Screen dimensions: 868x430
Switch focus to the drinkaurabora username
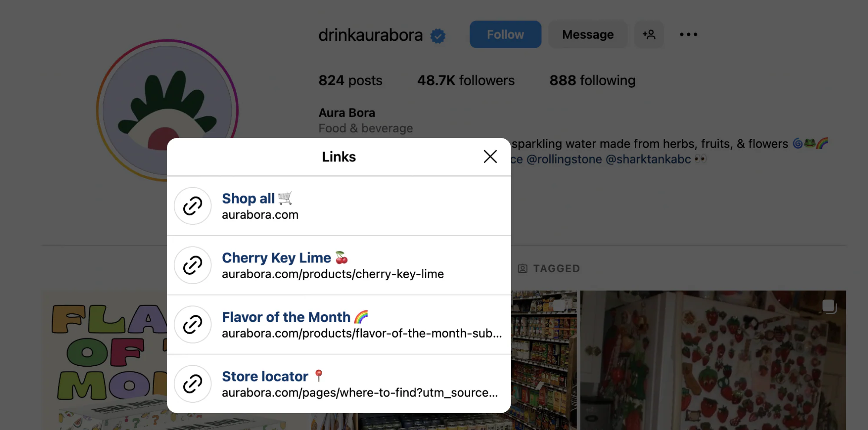370,35
